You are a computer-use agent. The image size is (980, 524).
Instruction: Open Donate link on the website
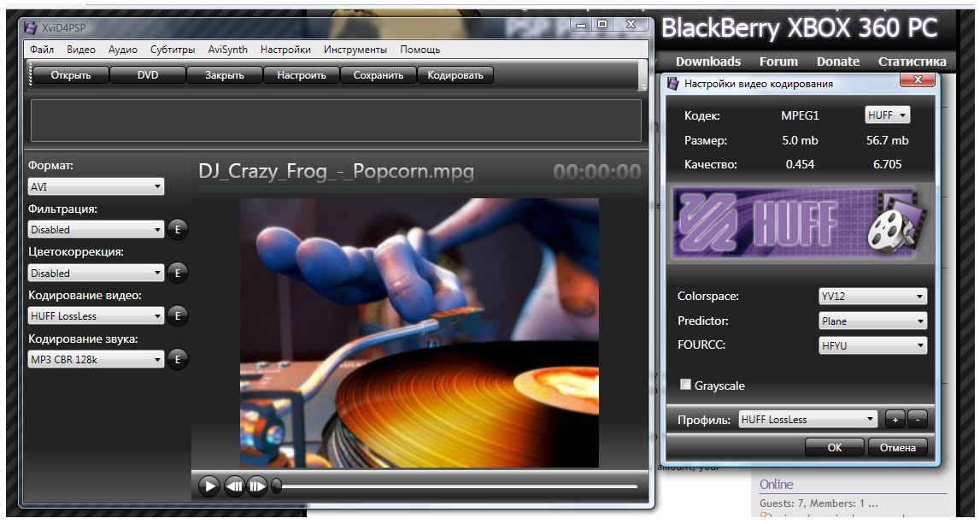pos(838,62)
